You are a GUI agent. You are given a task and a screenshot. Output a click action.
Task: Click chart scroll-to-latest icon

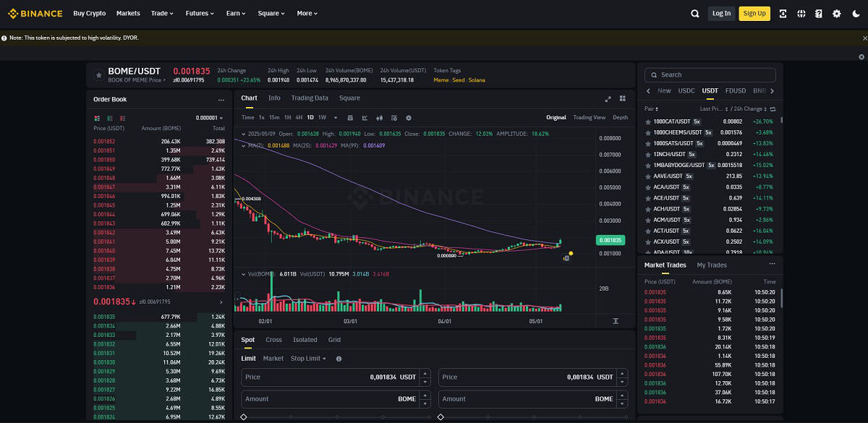coord(616,321)
